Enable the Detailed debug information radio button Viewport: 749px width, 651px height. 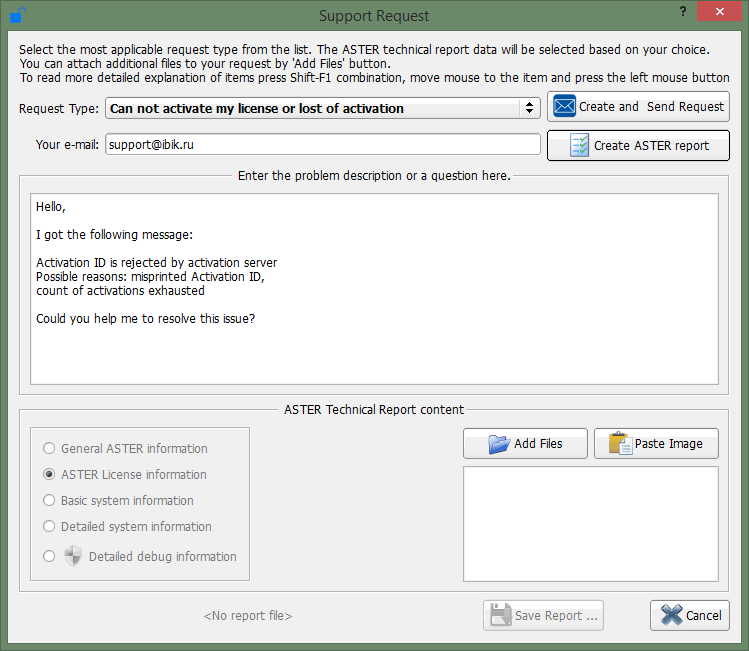point(49,557)
